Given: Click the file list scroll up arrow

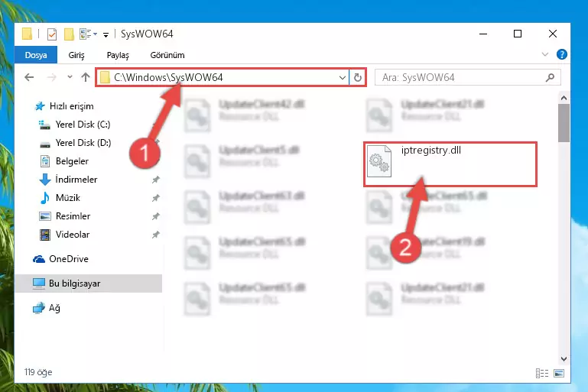Looking at the screenshot, I should coord(564,98).
